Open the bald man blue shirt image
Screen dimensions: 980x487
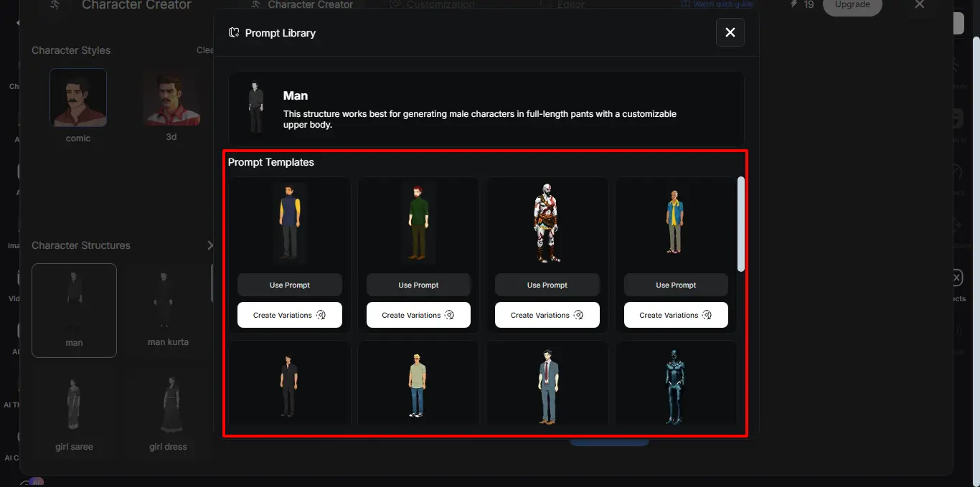point(676,223)
